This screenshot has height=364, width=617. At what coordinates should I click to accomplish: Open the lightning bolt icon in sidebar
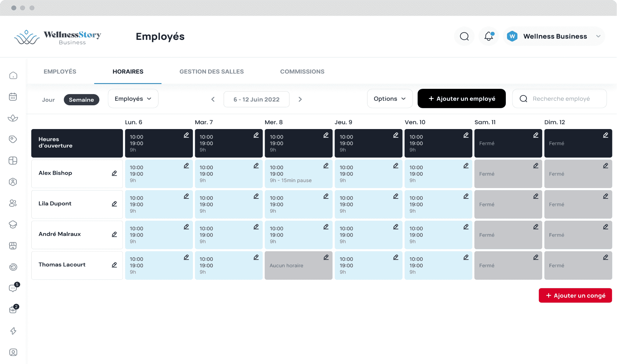pyautogui.click(x=13, y=331)
